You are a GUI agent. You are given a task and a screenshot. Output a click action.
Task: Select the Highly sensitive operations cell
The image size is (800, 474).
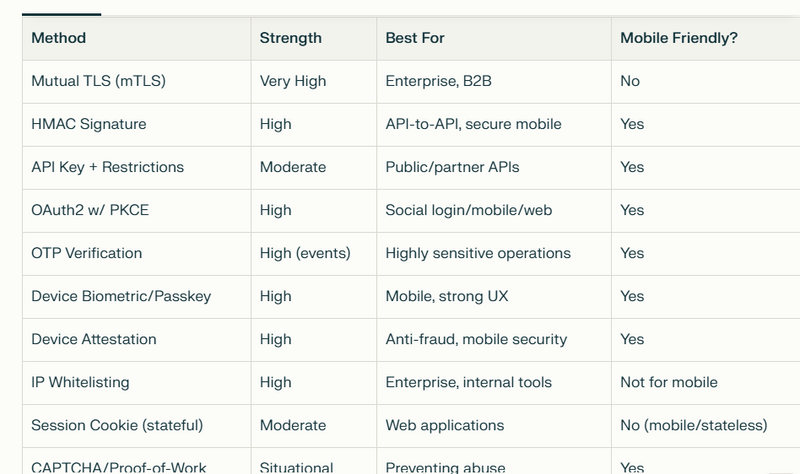click(x=478, y=253)
